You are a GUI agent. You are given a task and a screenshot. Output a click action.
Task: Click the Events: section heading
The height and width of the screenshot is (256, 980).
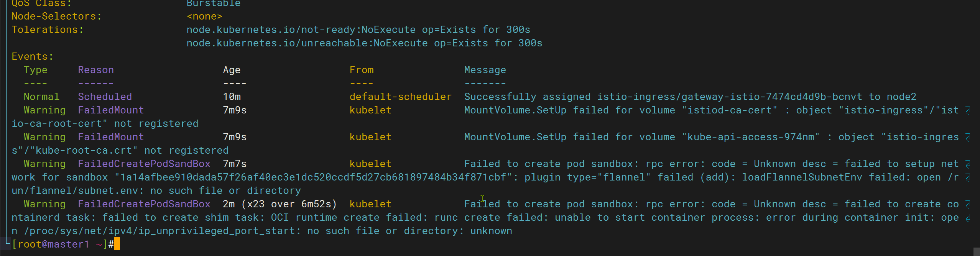point(33,56)
